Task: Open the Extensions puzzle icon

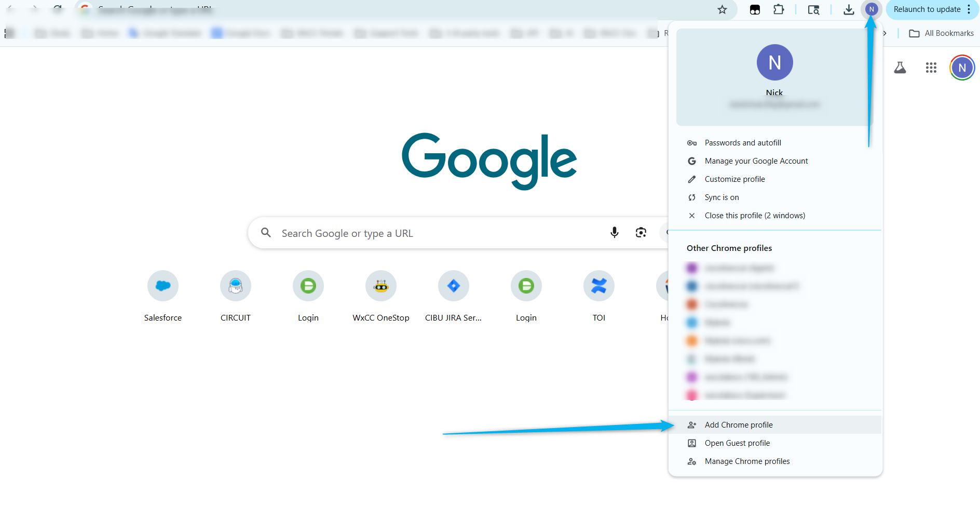Action: click(x=779, y=10)
